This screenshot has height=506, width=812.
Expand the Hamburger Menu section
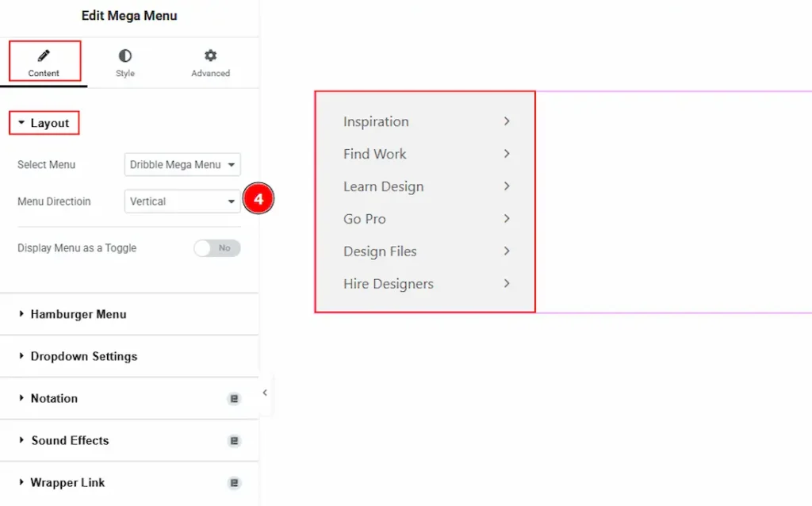78,314
